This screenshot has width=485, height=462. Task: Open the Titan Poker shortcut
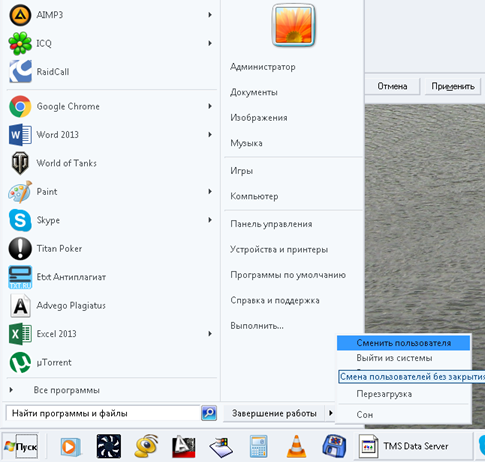pos(111,249)
